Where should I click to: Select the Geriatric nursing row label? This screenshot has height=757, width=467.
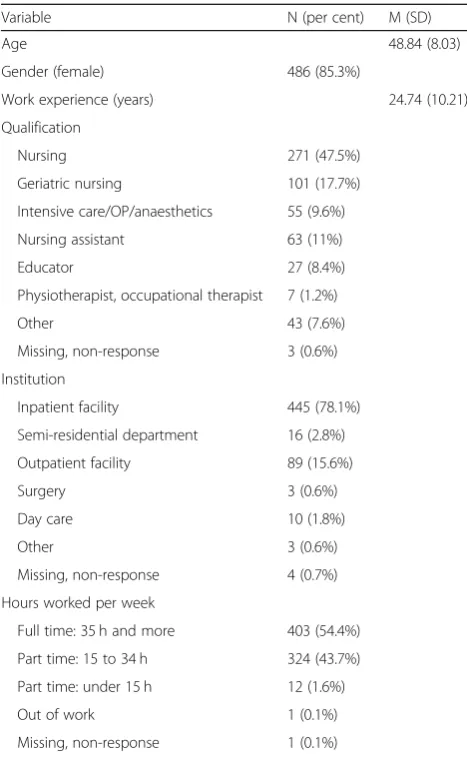click(69, 184)
